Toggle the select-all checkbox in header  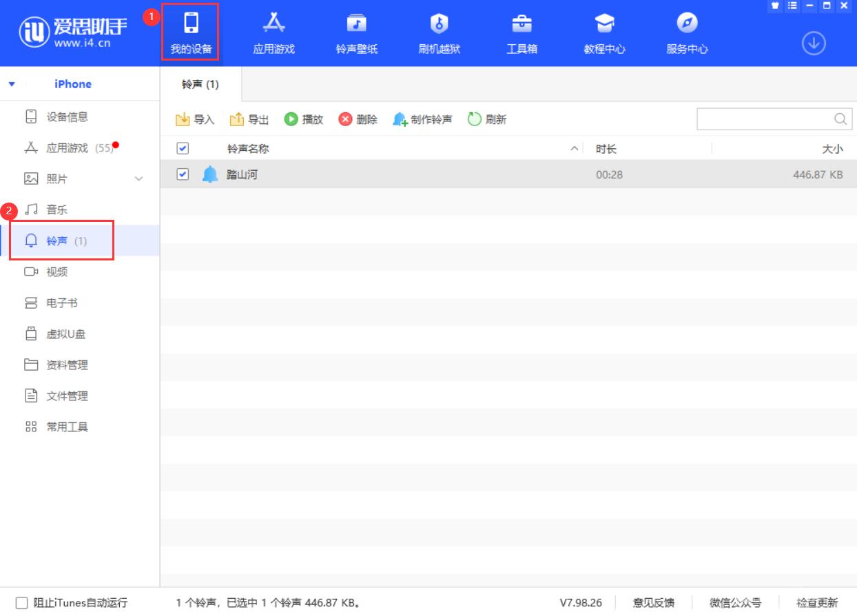[183, 148]
